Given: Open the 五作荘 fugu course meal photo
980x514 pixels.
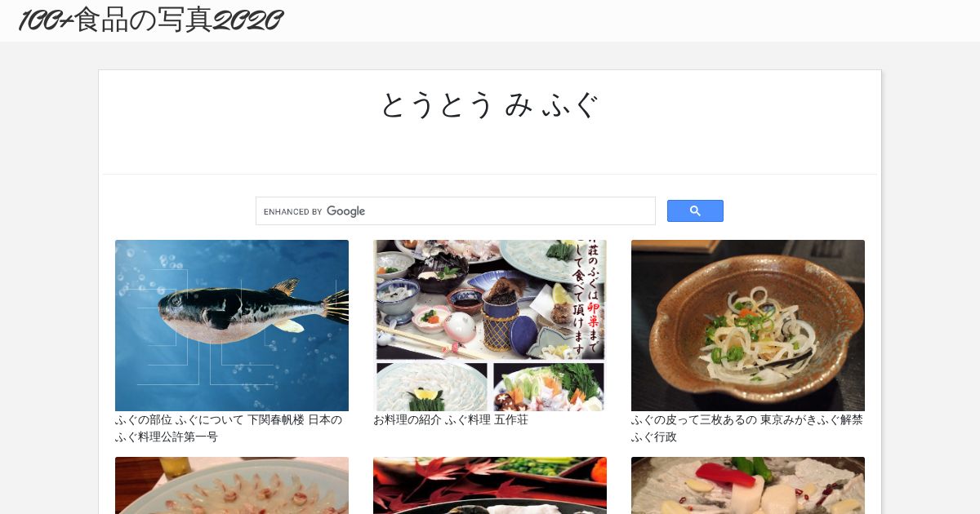Looking at the screenshot, I should click(490, 326).
